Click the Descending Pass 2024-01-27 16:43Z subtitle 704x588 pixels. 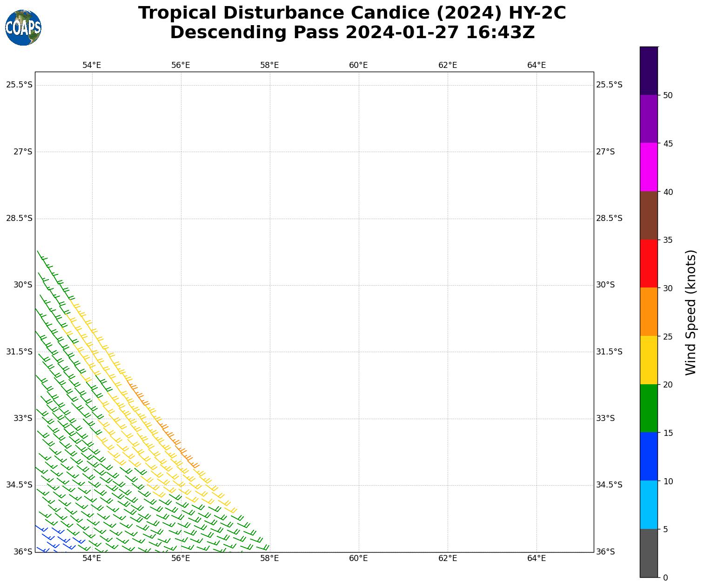coord(352,33)
